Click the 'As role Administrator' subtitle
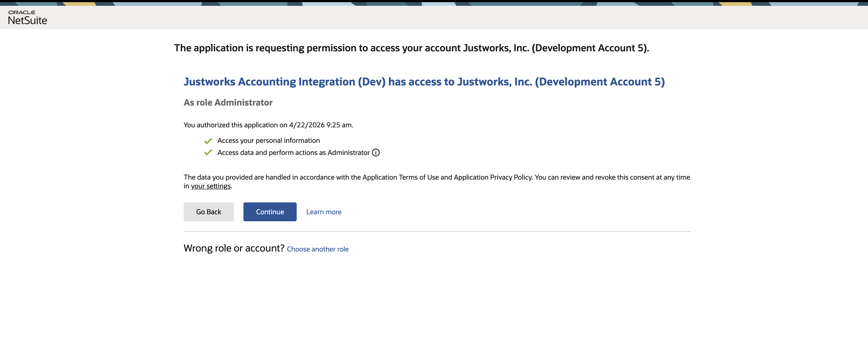Image resolution: width=868 pixels, height=345 pixels. (228, 102)
